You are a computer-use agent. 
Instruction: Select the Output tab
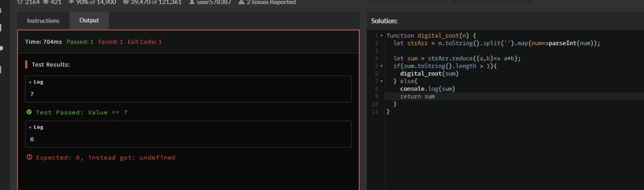pos(89,21)
